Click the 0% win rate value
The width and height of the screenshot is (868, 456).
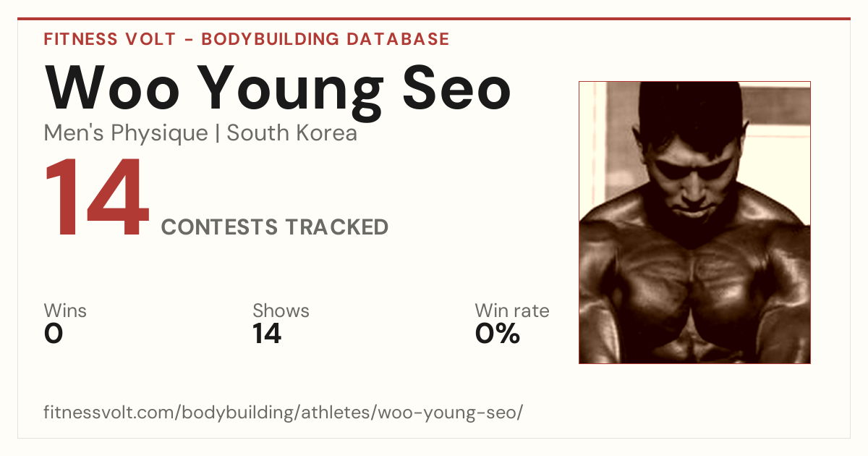pos(498,334)
